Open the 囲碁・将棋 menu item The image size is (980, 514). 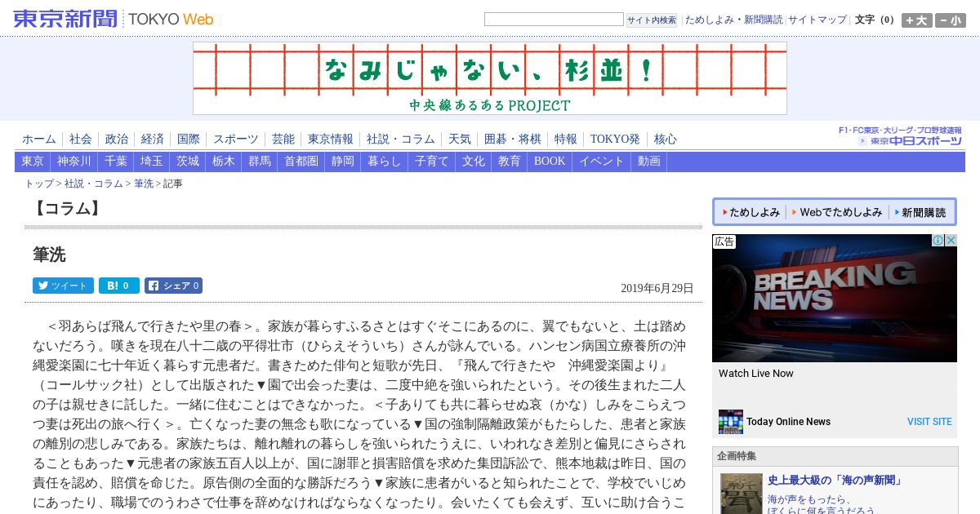[x=513, y=140]
